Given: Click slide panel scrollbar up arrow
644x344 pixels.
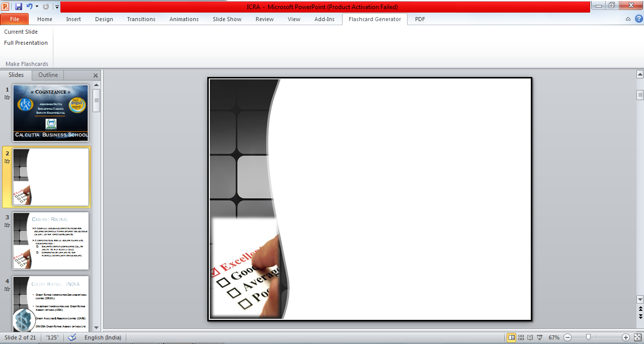Looking at the screenshot, I should point(96,85).
